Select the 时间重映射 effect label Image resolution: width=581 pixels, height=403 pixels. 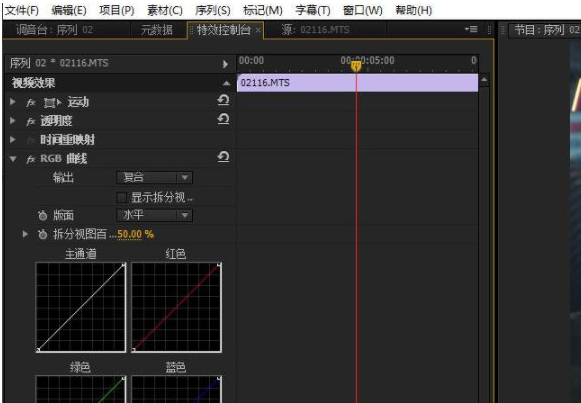point(67,140)
